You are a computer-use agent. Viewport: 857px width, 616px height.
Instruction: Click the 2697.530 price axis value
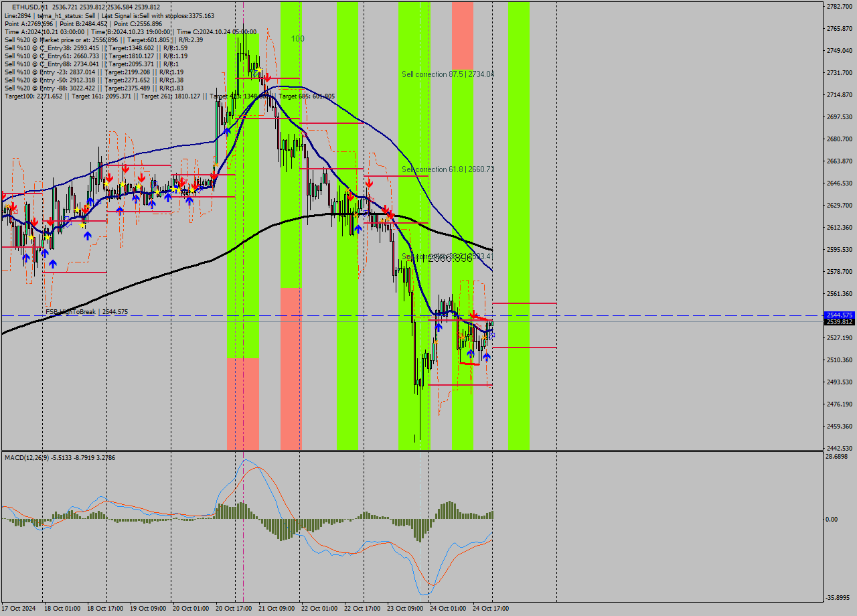click(x=840, y=117)
